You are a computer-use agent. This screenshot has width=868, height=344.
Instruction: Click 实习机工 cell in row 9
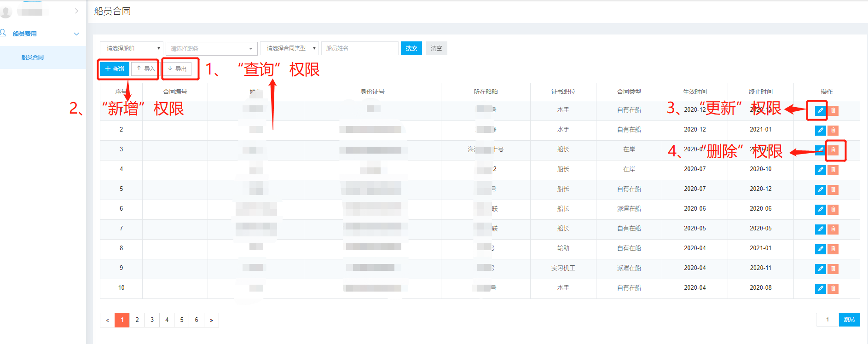(563, 268)
